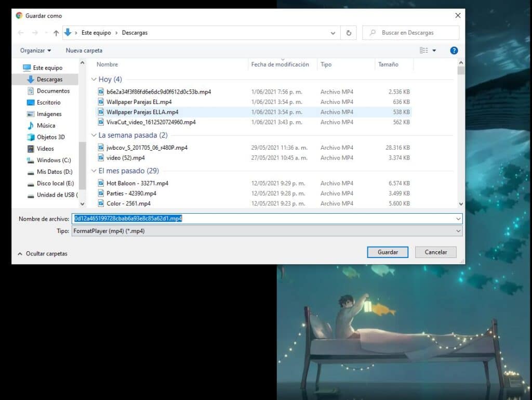Screen dimensions: 532x400
Task: Collapse the Hoy (4) group
Action: (94, 80)
